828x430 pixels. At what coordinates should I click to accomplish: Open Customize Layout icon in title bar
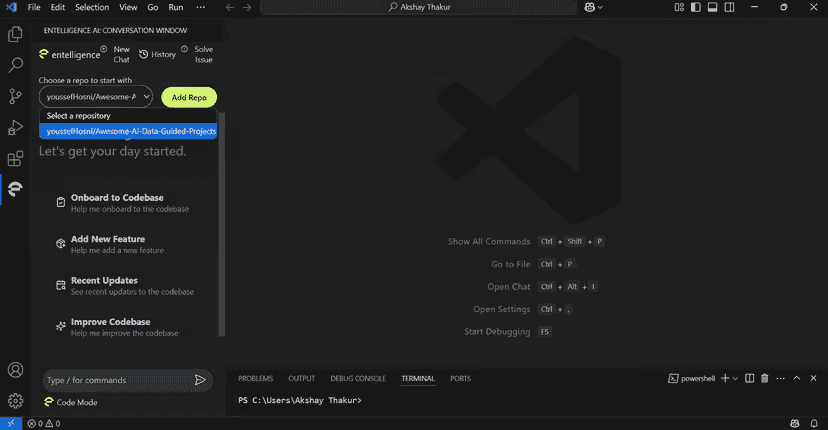click(679, 7)
